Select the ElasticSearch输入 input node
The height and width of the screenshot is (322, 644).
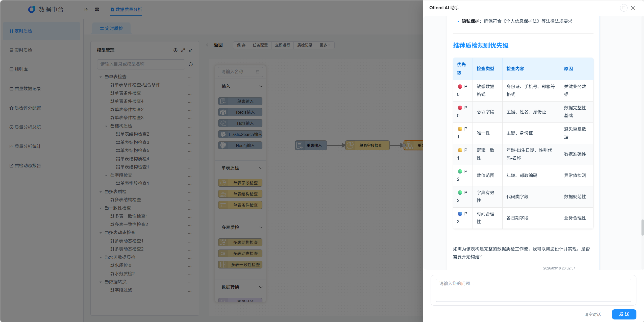point(240,134)
